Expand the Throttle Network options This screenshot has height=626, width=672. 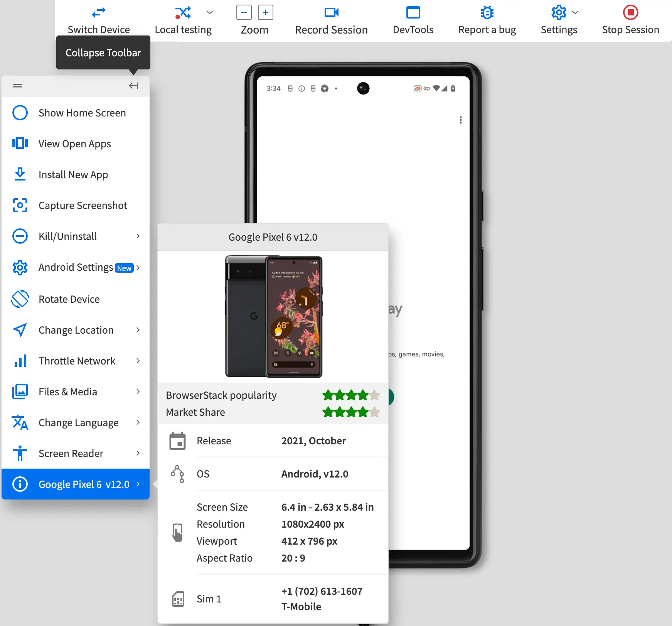tap(138, 361)
